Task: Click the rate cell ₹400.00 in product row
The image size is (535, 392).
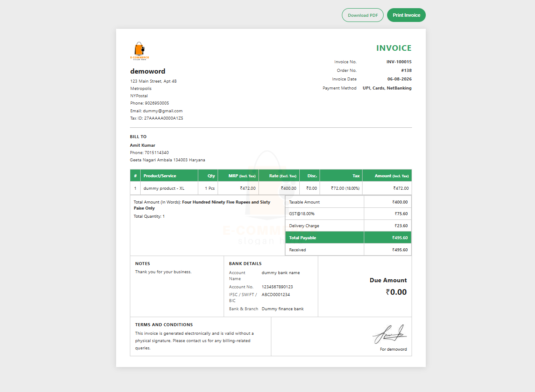Action: coord(279,188)
